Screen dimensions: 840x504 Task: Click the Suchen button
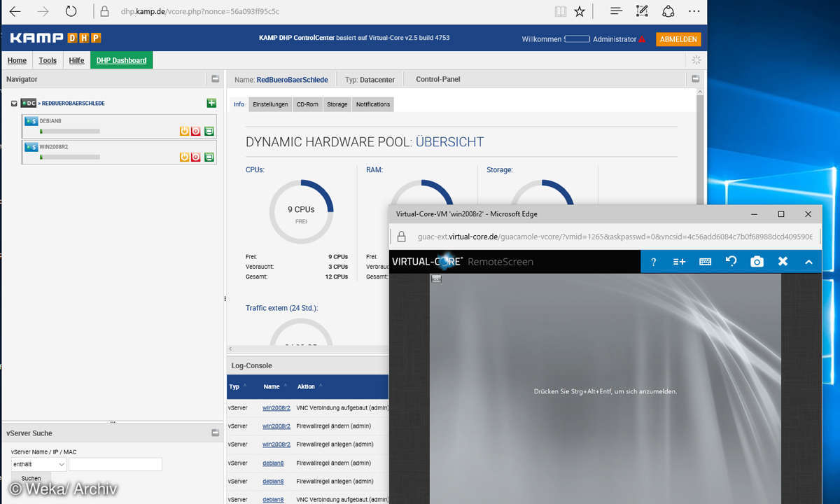[31, 479]
